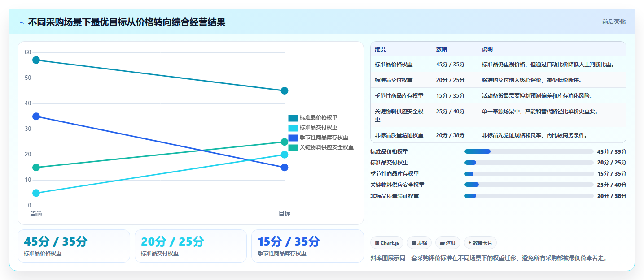644x280 pixels.
Task: Click table cell 标准品交付权重
Action: click(x=394, y=80)
